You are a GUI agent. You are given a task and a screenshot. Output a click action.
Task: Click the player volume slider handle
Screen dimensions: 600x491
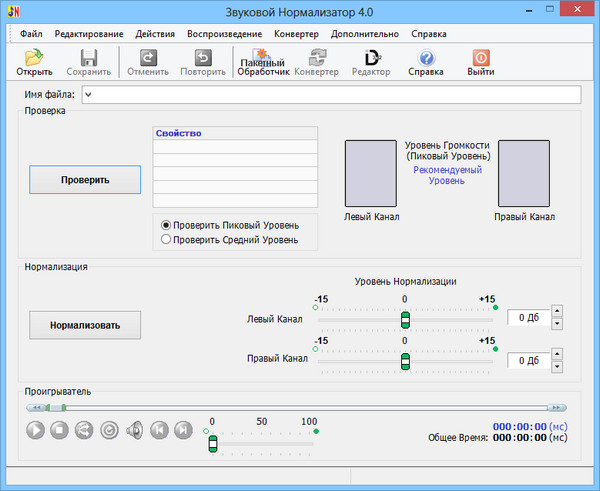tap(212, 443)
